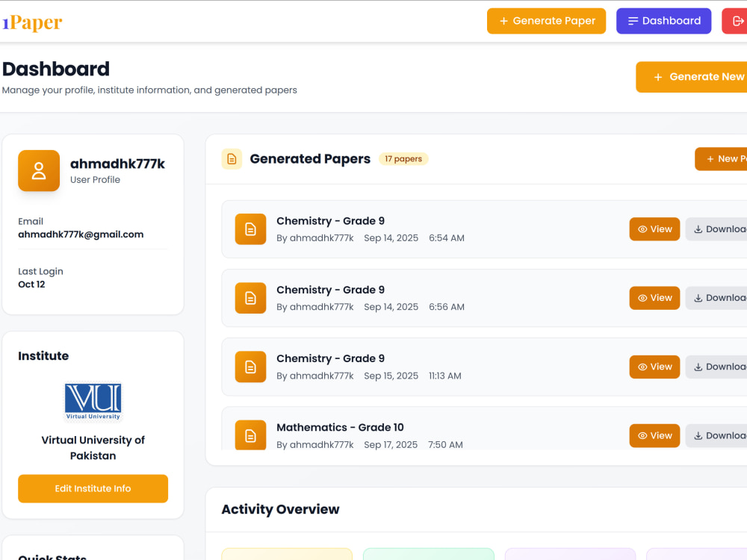Viewport: 747px width, 560px height.
Task: View the Chemistry paper from 6:54 AM
Action: coord(654,229)
